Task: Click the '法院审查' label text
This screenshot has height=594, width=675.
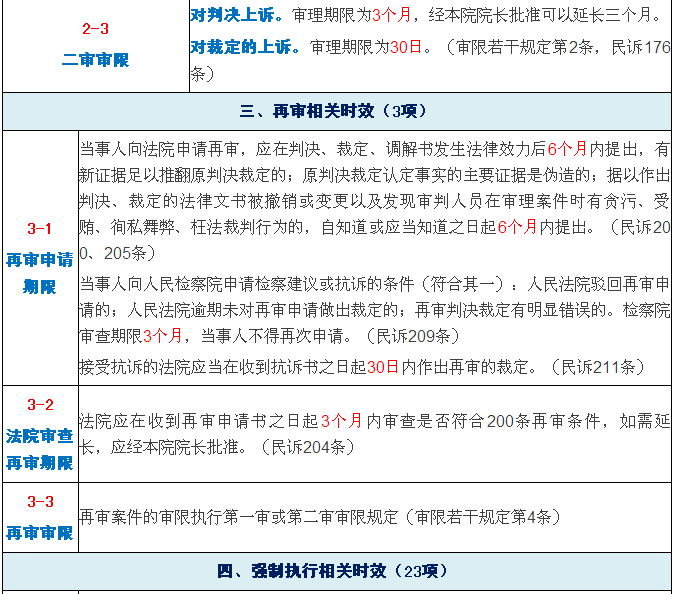Action: pyautogui.click(x=40, y=436)
